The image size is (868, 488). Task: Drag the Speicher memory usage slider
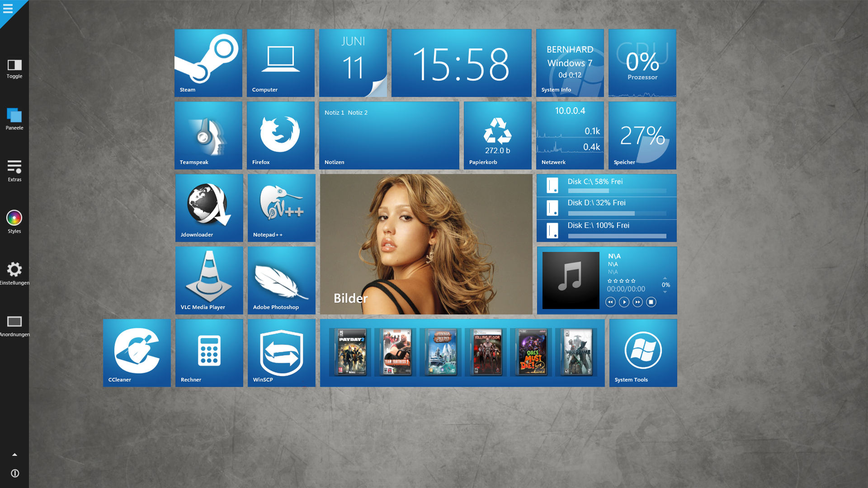pos(642,135)
